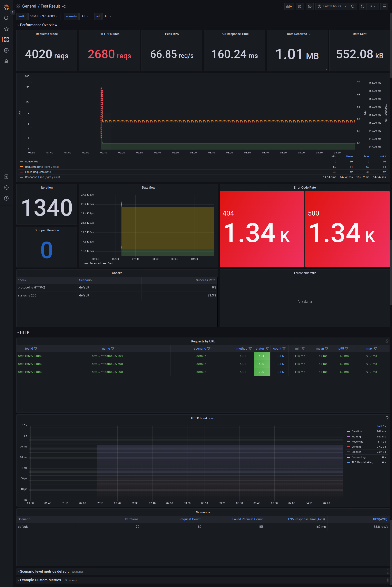Filter the testid column with funnel icon
Viewport: 392px width, 587px height.
click(36, 349)
